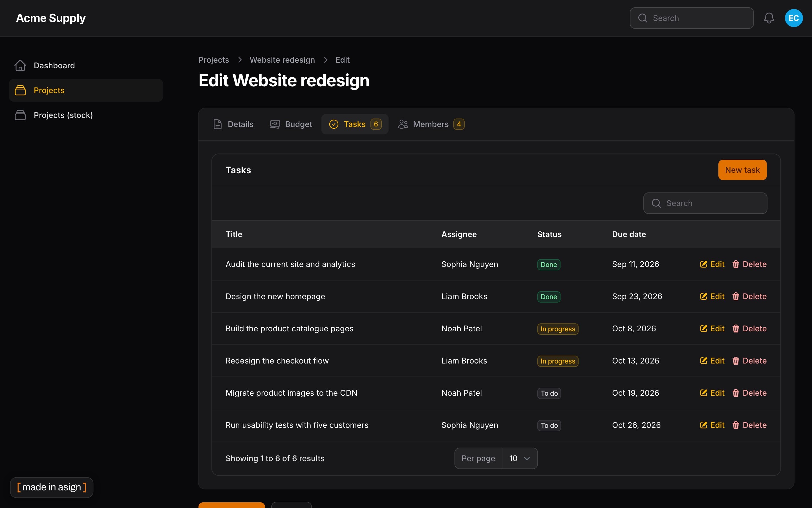812x508 pixels.
Task: Click the Title column header
Action: [233, 234]
